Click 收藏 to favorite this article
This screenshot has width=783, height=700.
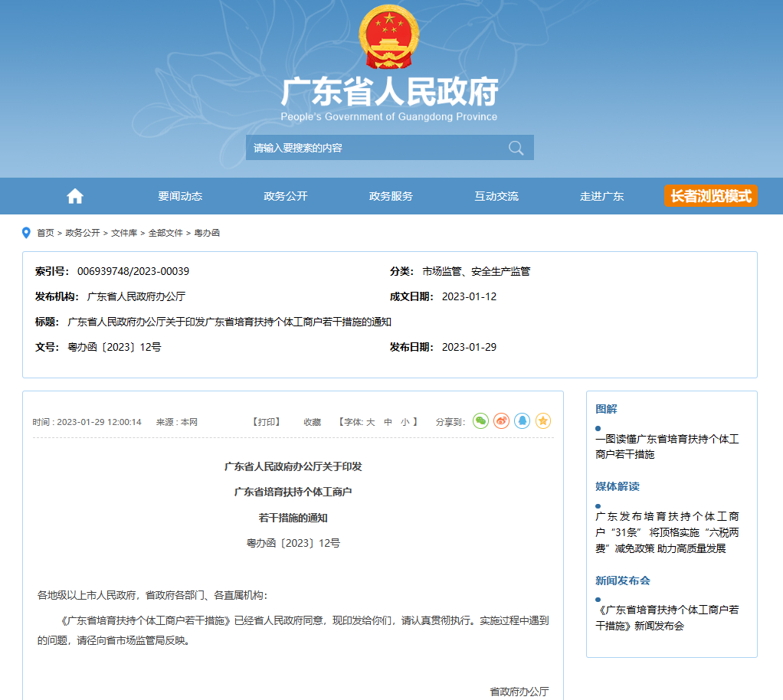(313, 420)
